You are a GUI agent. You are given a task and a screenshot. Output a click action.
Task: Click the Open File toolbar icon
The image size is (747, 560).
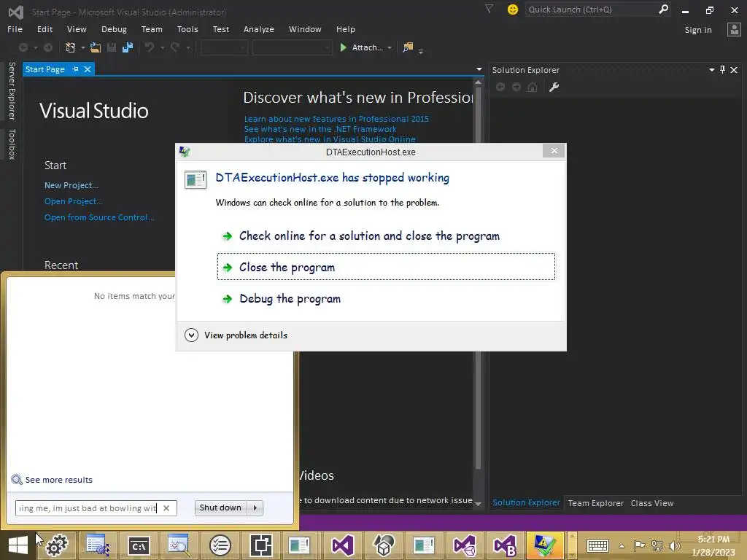tap(96, 47)
